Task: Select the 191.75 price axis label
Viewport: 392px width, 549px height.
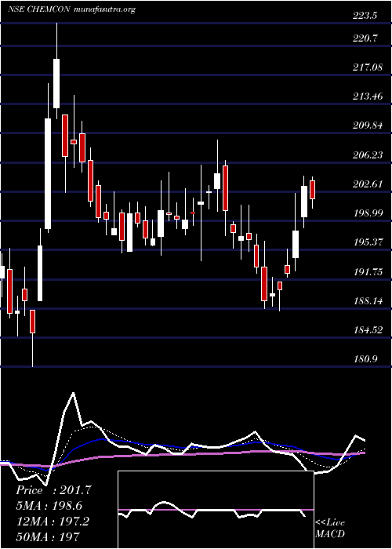Action: click(368, 271)
